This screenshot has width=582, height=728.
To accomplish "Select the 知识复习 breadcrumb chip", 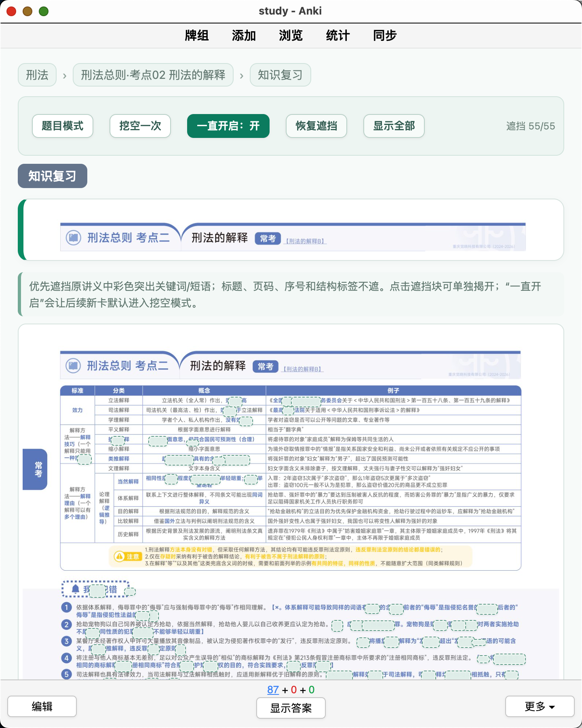I will point(280,75).
